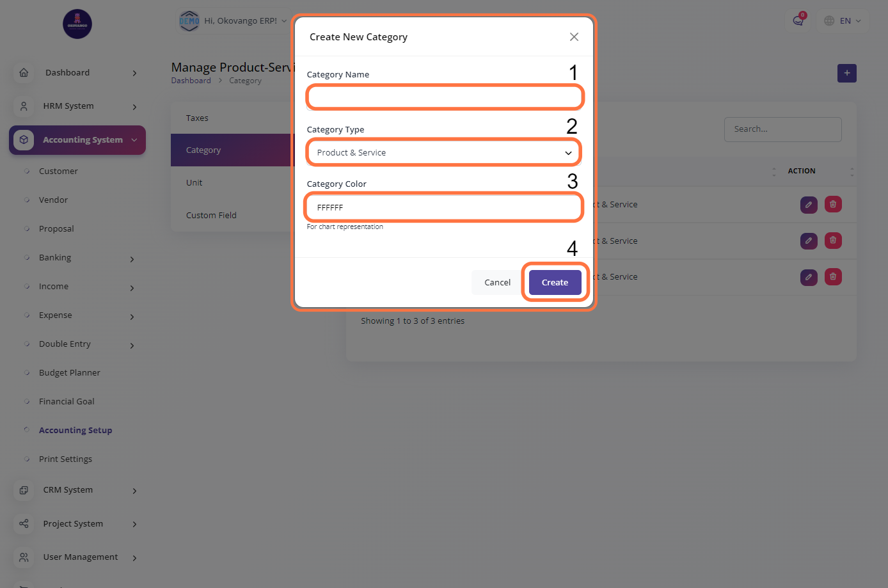Click the plus icon to add category
The height and width of the screenshot is (588, 888).
click(846, 74)
